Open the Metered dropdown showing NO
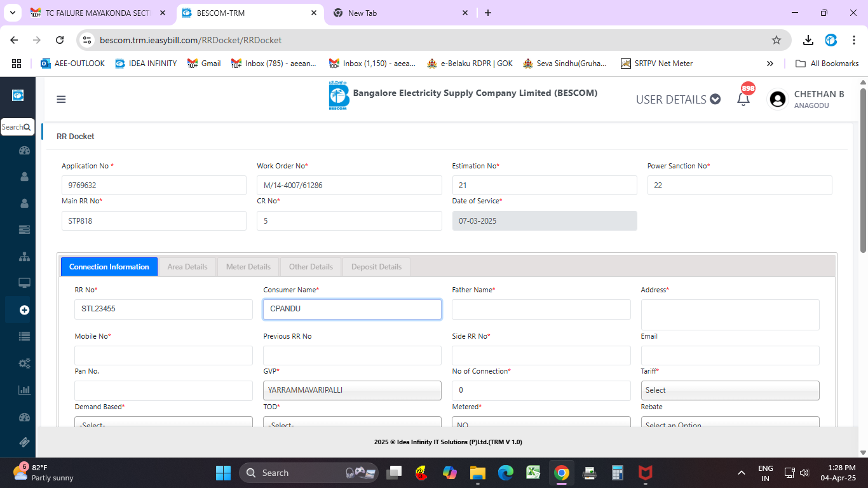 541,422
